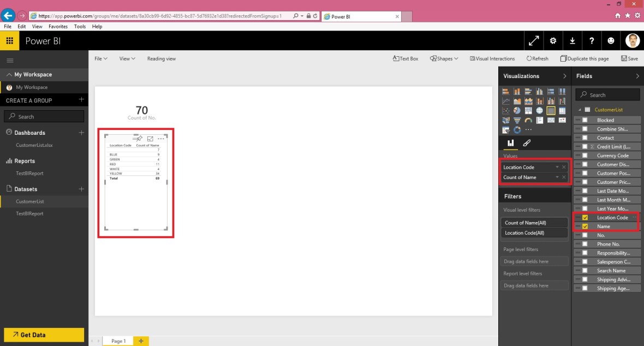This screenshot has width=644, height=346.
Task: Click the Get Data button
Action: [x=43, y=335]
